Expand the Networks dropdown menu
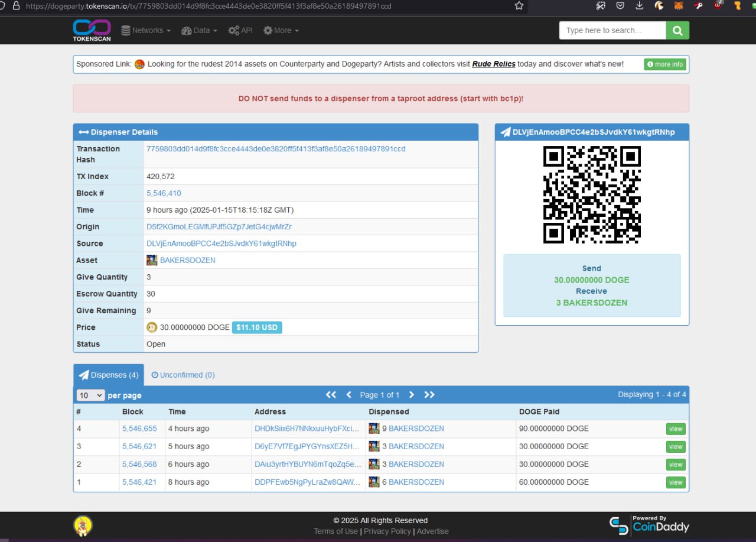Screen dimensions: 756x542 146,30
